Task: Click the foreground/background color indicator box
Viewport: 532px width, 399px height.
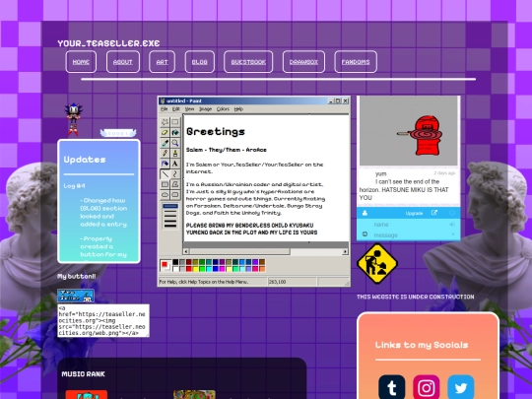Action: point(166,265)
